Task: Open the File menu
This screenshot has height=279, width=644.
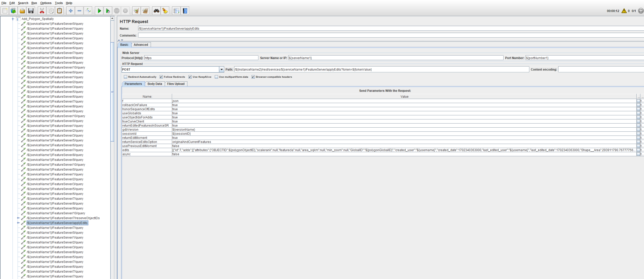Action: click(x=4, y=3)
